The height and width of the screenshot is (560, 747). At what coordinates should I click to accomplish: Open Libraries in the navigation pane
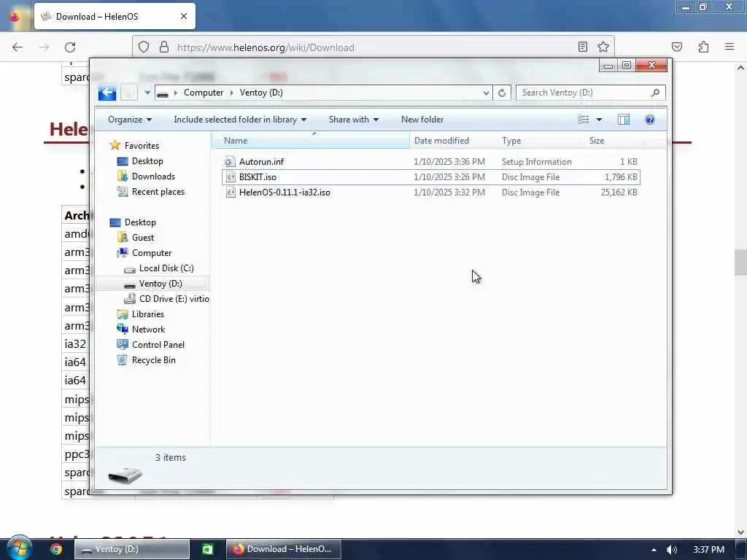pos(147,314)
